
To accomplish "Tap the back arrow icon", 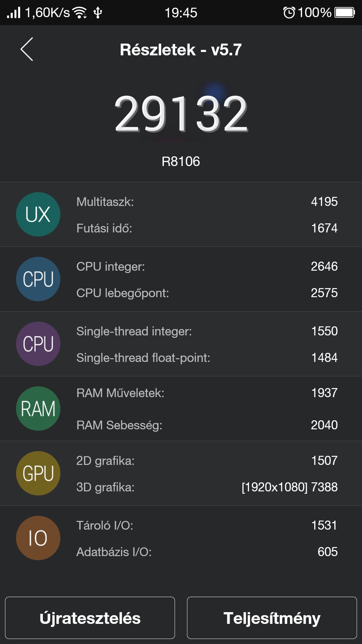I will coord(27,49).
